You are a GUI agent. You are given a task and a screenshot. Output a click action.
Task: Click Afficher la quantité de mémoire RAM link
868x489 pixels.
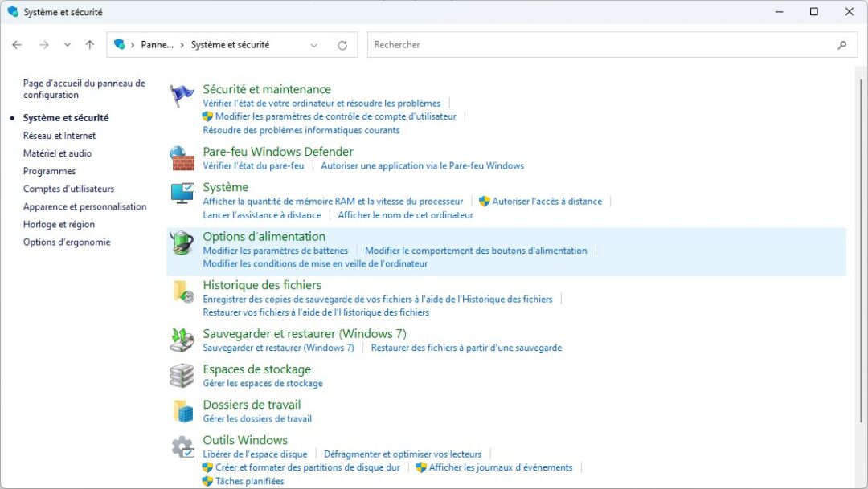click(333, 202)
